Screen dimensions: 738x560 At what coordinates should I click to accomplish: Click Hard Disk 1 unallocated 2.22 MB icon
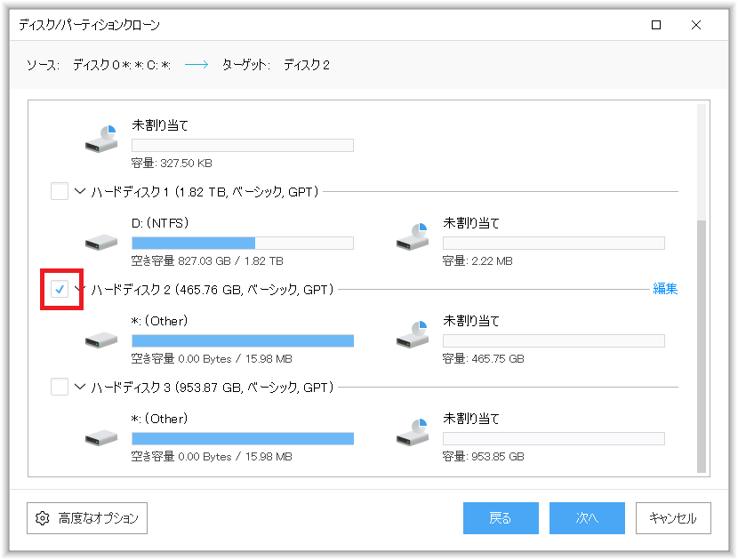pyautogui.click(x=413, y=236)
